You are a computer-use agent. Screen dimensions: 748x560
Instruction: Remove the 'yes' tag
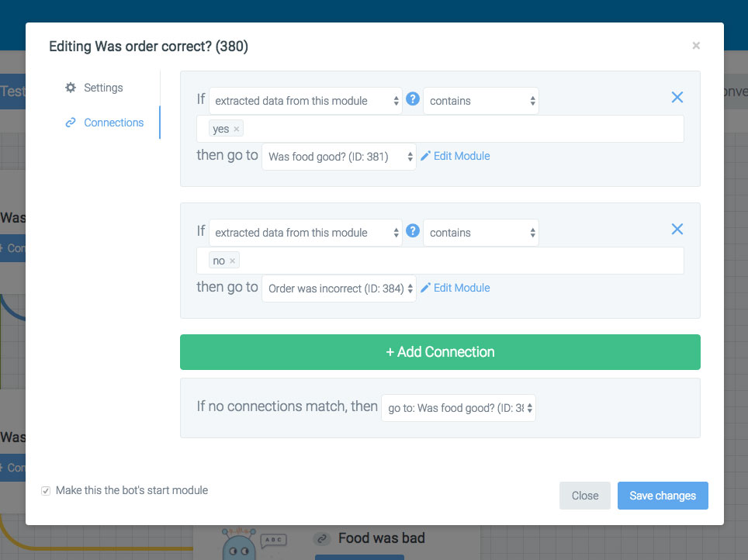click(x=236, y=129)
